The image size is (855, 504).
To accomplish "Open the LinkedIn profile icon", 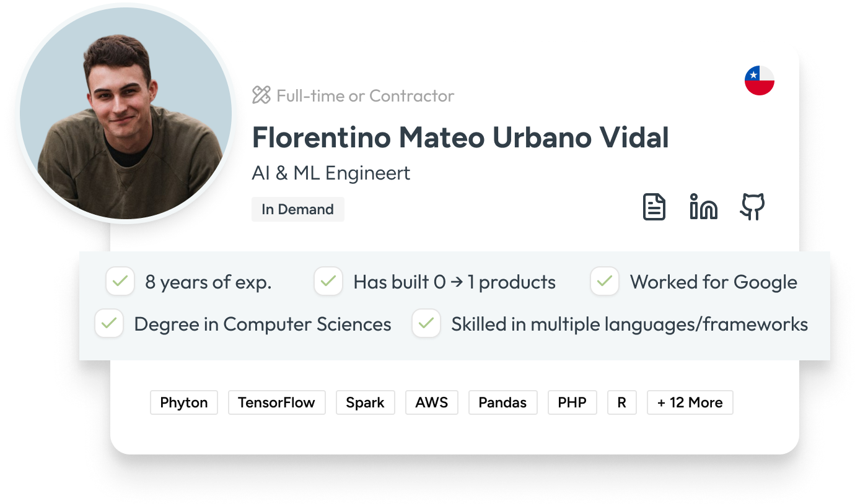I will (703, 207).
